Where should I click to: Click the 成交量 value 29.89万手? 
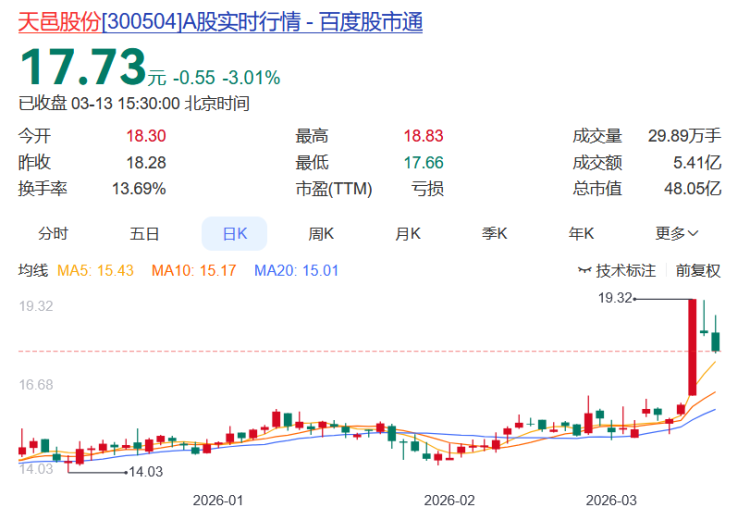click(684, 136)
